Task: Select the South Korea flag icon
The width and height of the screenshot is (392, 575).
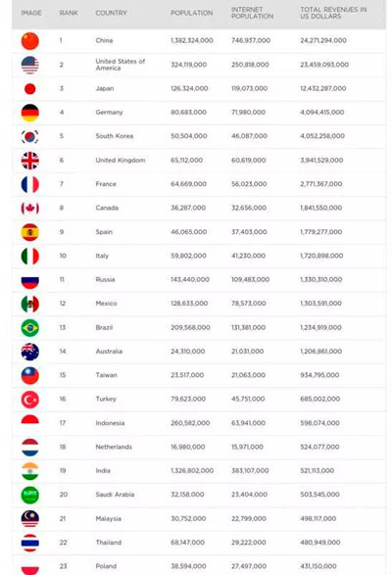Action: pyautogui.click(x=29, y=136)
